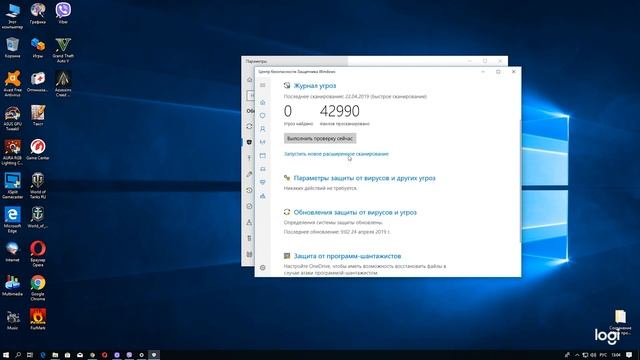The width and height of the screenshot is (640, 360).
Task: Open World of Tanks RU desktop icon
Action: click(x=38, y=186)
